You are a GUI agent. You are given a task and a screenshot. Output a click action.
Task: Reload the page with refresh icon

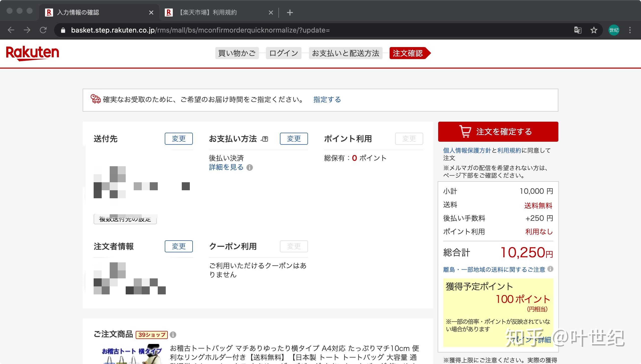[x=43, y=30]
